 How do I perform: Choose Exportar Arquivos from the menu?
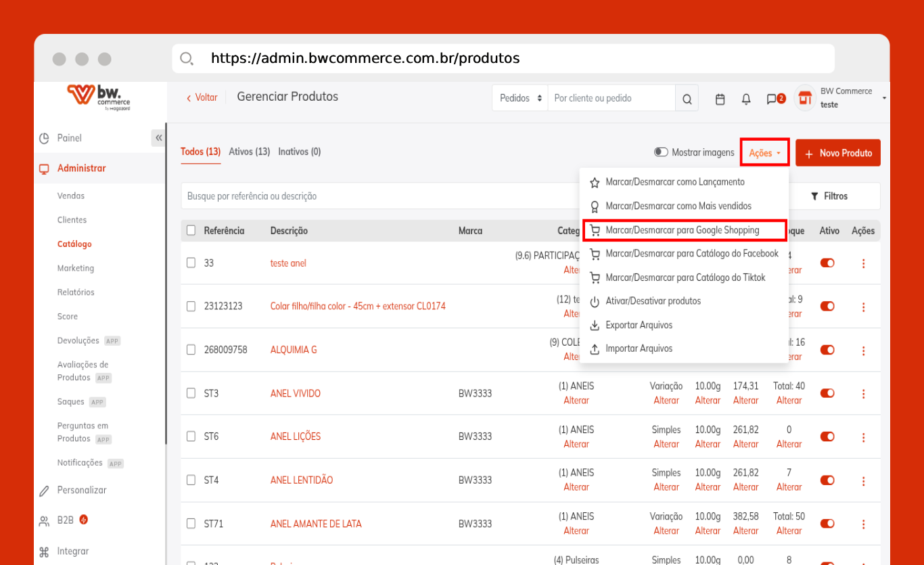point(639,325)
